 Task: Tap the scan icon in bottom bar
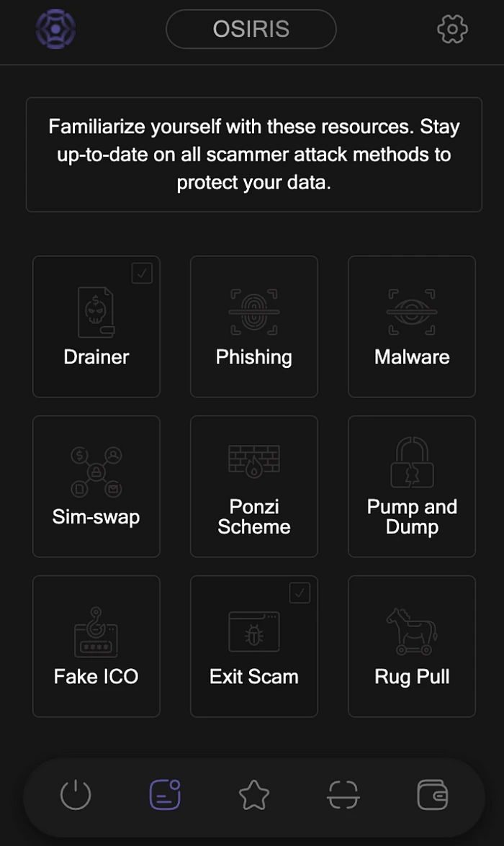click(x=343, y=796)
